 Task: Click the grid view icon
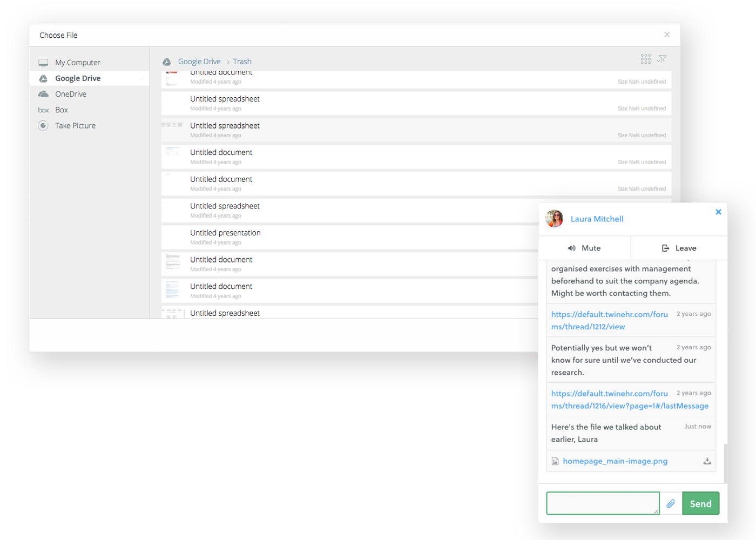[645, 59]
